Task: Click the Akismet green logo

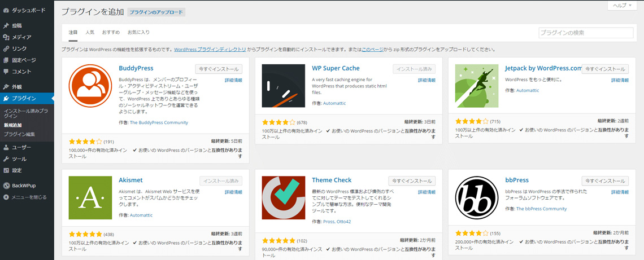Action: (x=90, y=197)
